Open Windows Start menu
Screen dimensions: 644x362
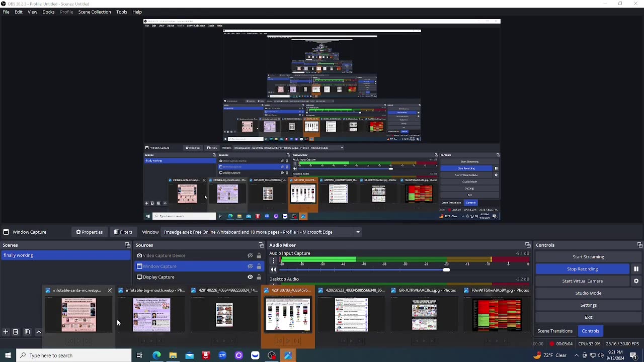pos(8,355)
